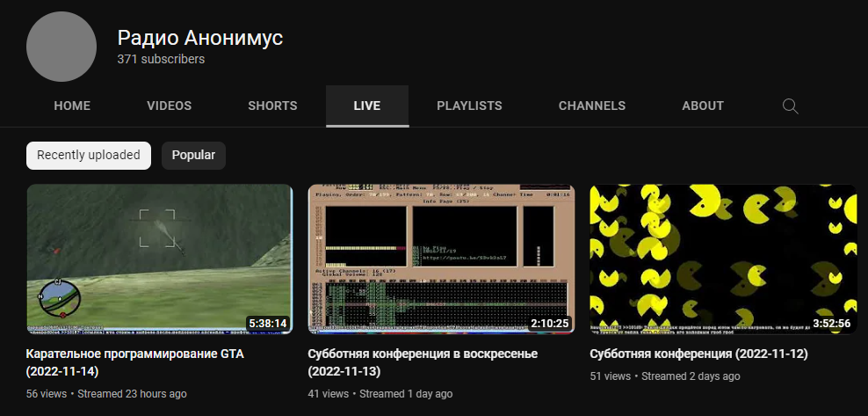This screenshot has height=416, width=868.
Task: Click '51 views • Streamed 2 days ago'
Action: [x=665, y=376]
